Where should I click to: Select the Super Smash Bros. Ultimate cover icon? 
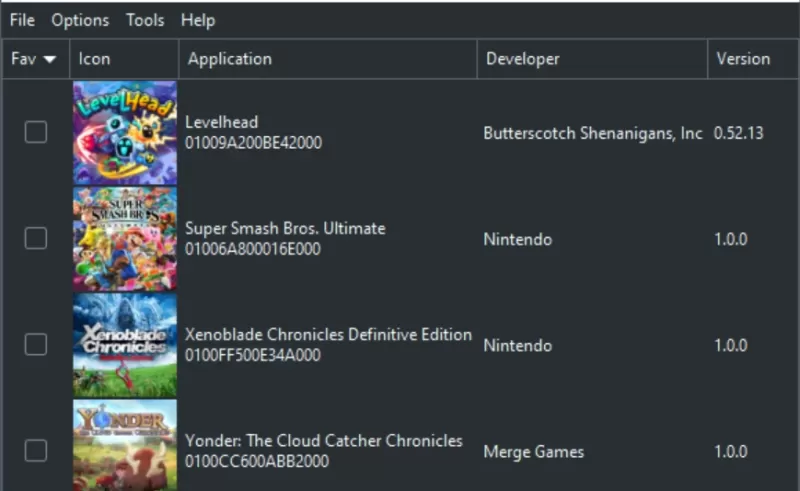tap(125, 239)
